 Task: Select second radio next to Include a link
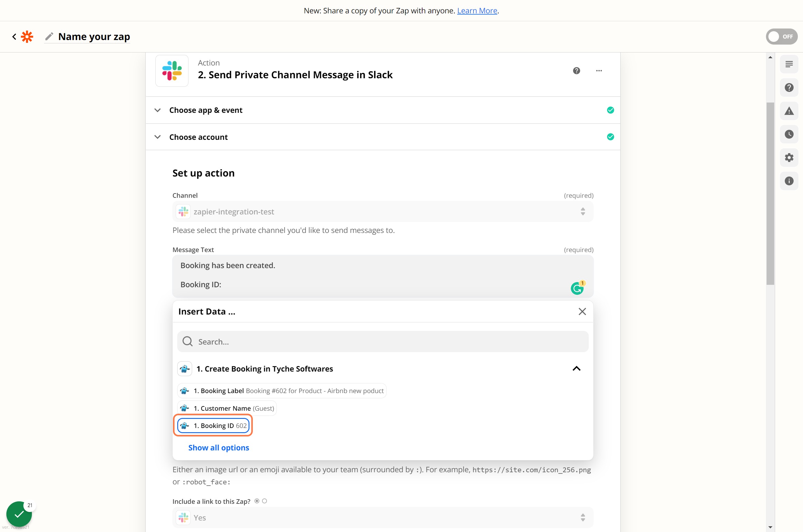[x=264, y=501]
